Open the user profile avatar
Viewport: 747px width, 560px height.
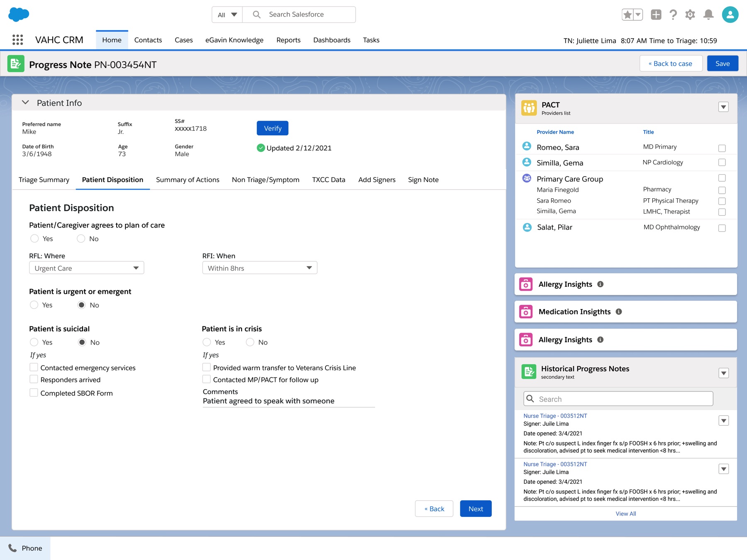coord(730,15)
